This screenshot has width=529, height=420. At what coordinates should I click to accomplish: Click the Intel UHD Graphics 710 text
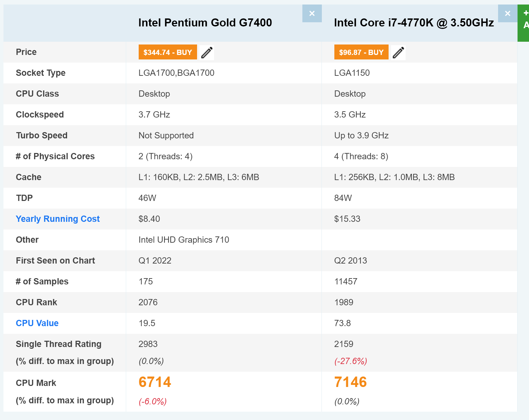coord(184,240)
